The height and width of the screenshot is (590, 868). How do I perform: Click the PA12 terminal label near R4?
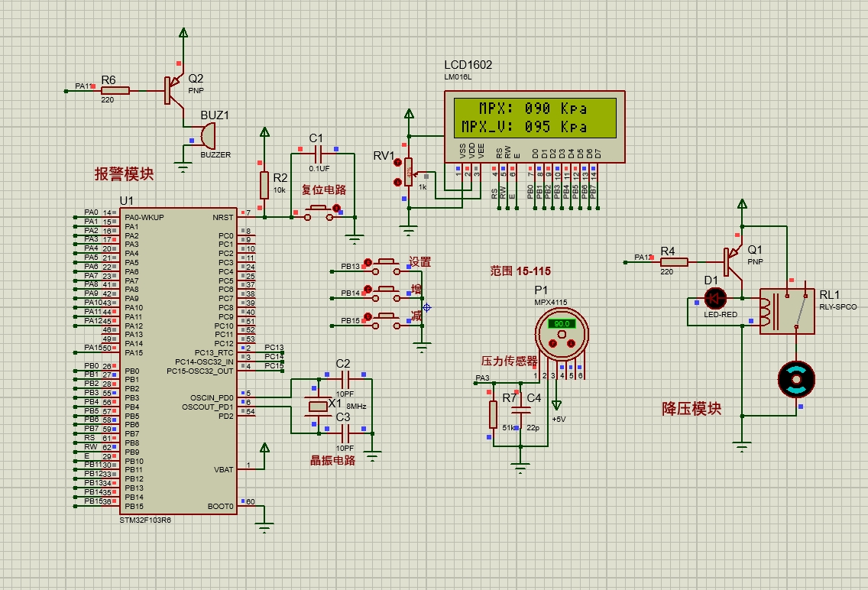(x=642, y=258)
